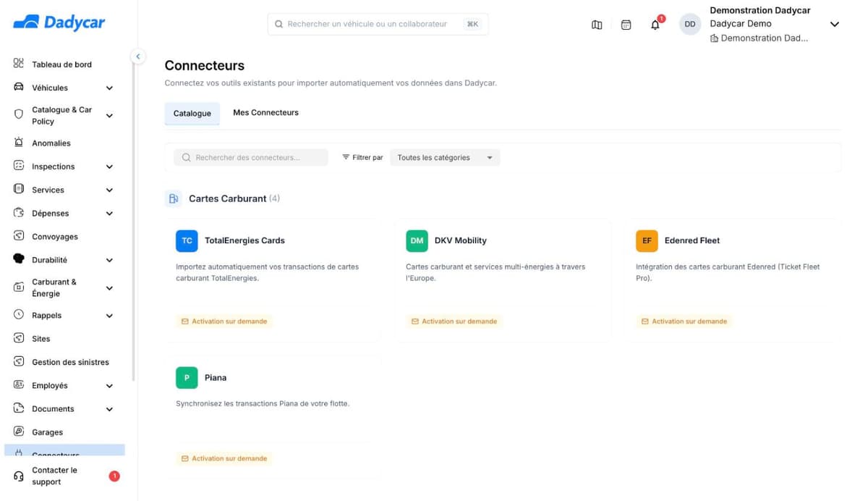Click the Documents sidebar icon
Screen dimensions: 868x501
19,408
